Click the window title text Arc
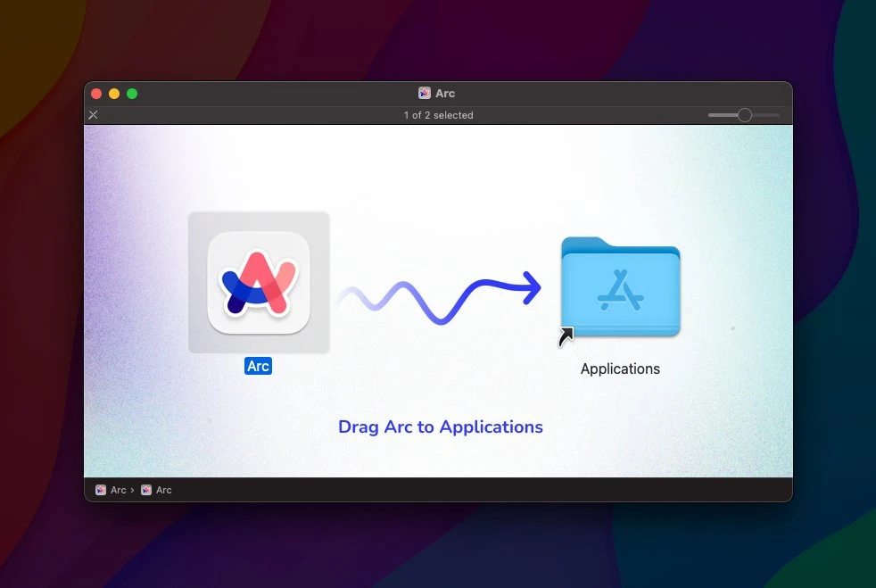 pyautogui.click(x=445, y=94)
